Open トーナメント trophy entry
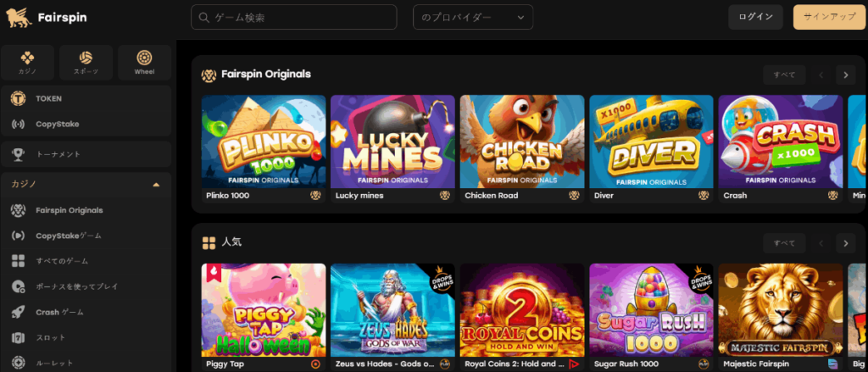Screen dimensions: 868x372 click(x=86, y=154)
